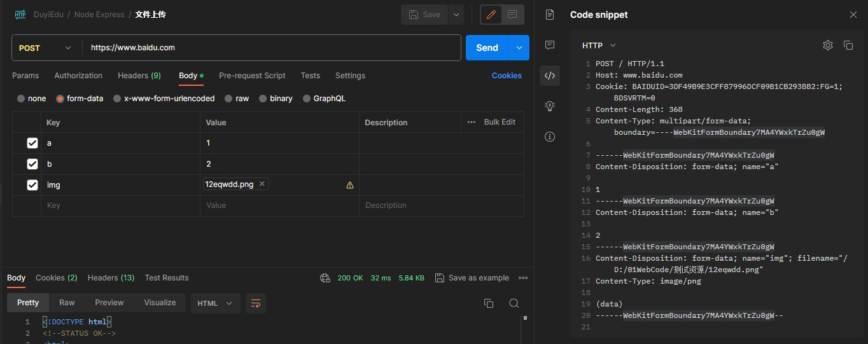
Task: Click Bulk Edit
Action: pos(500,122)
